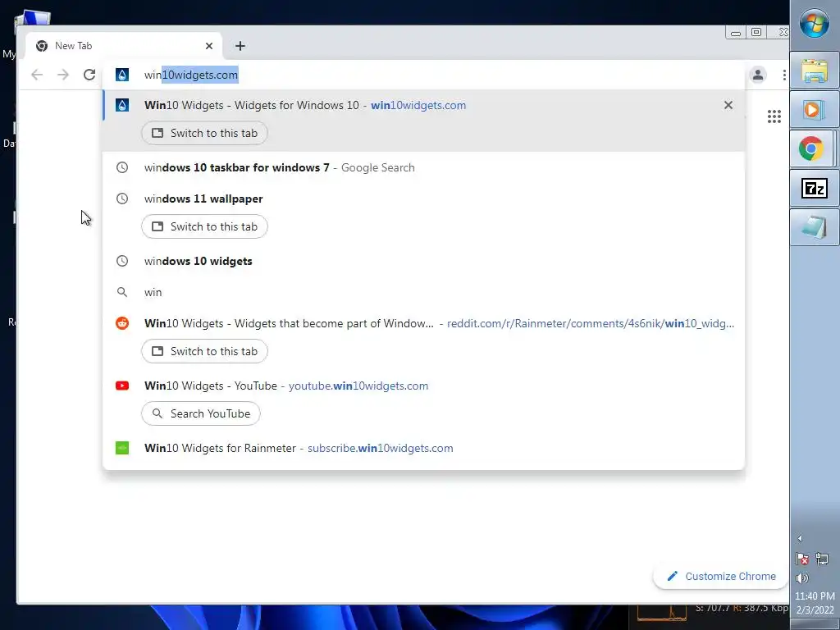Click the YouTube icon in suggestions
Viewport: 840px width, 630px height.
[x=122, y=386]
